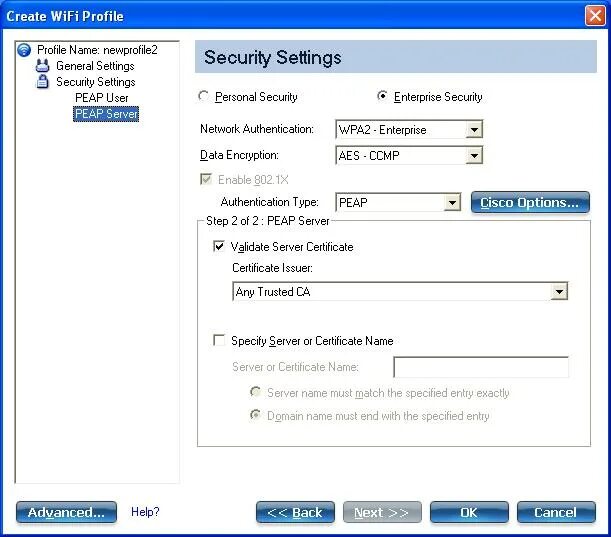
Task: Select the PEAP User tree entry
Action: (101, 98)
